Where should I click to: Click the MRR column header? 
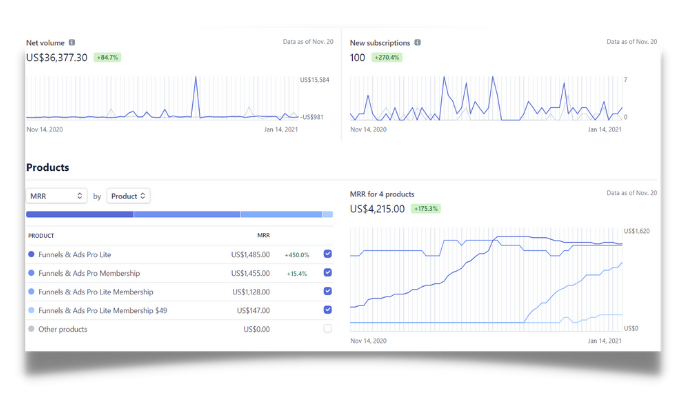point(263,236)
